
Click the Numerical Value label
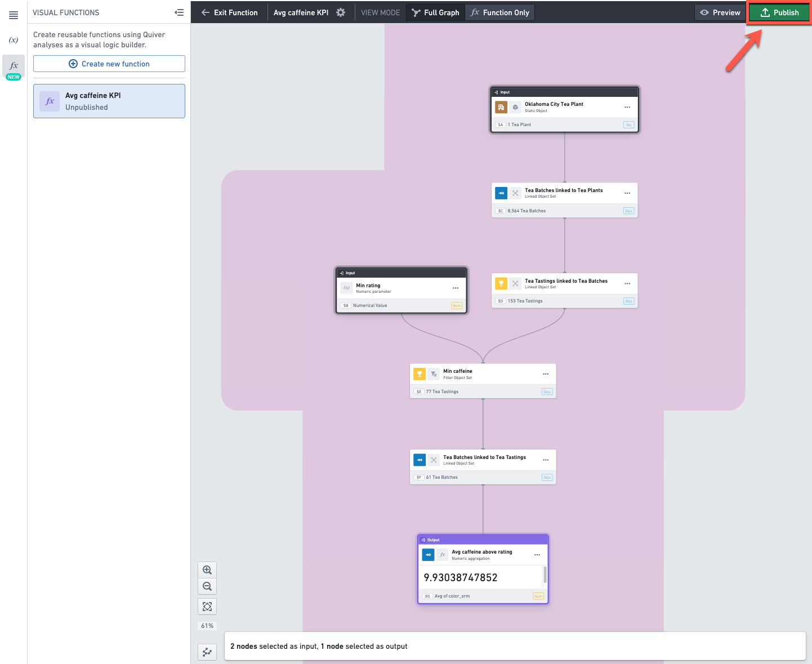370,305
